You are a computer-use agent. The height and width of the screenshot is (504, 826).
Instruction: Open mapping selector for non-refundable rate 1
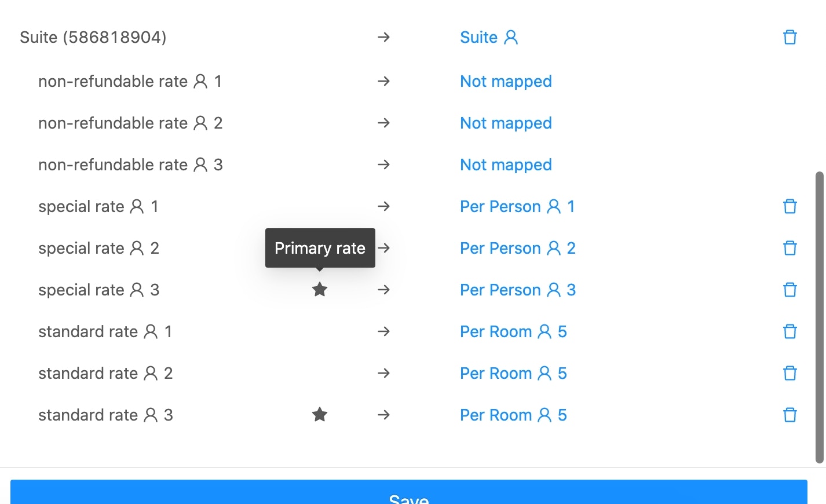pyautogui.click(x=505, y=81)
